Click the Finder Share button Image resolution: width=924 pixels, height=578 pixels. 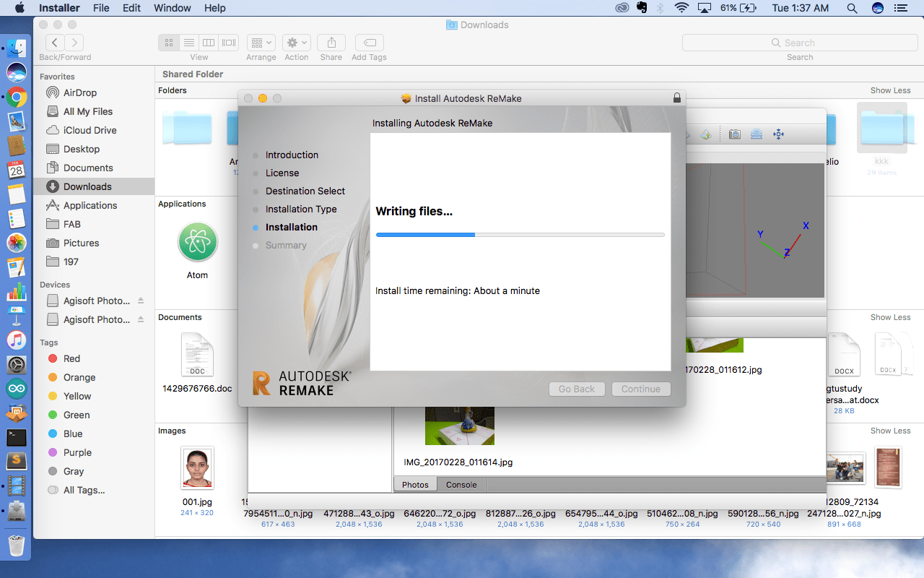[x=331, y=43]
